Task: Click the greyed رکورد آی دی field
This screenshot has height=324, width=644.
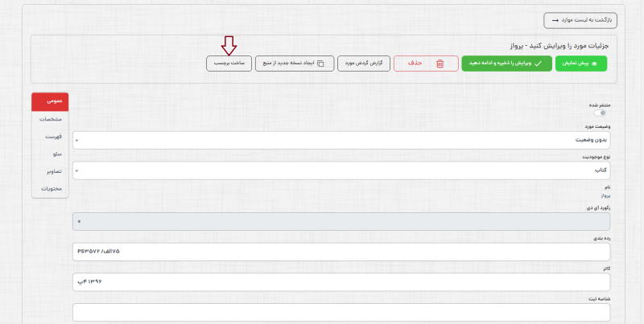Action: pyautogui.click(x=341, y=221)
